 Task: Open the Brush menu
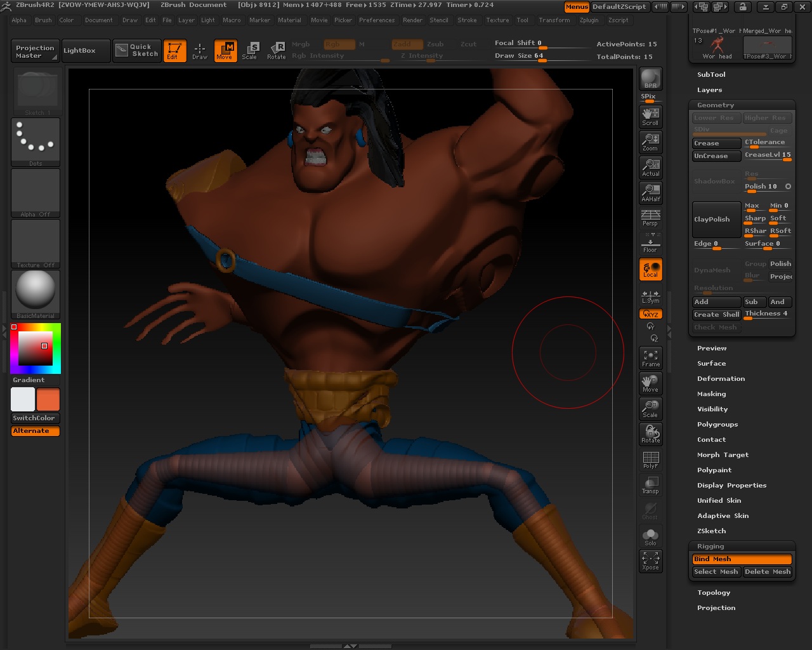(43, 20)
